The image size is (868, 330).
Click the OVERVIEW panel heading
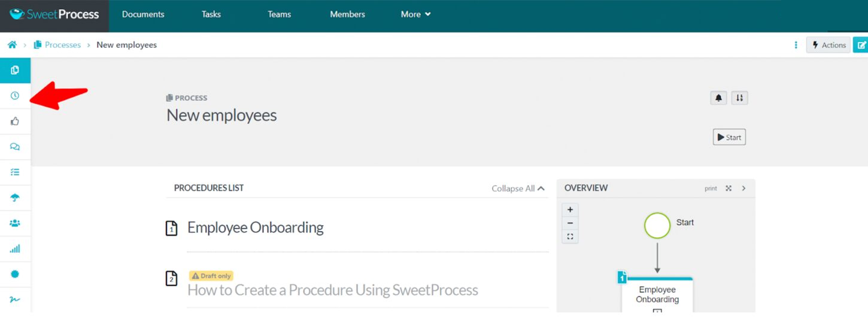pos(586,188)
